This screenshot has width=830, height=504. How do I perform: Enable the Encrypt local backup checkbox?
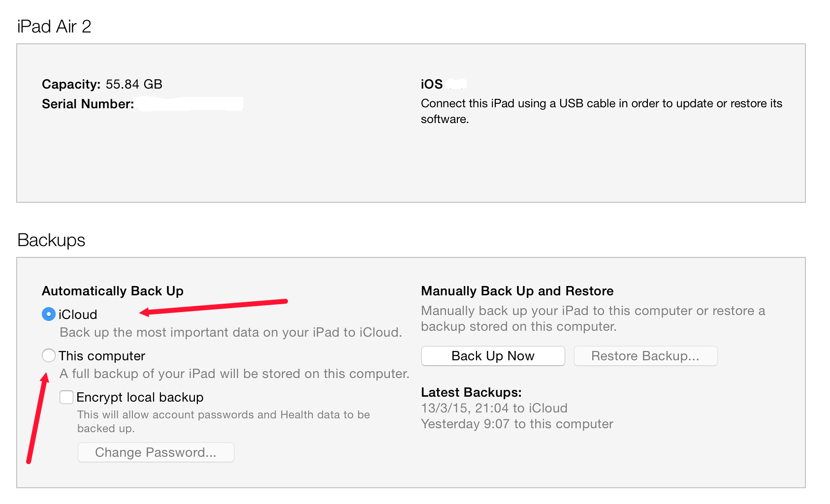point(66,397)
